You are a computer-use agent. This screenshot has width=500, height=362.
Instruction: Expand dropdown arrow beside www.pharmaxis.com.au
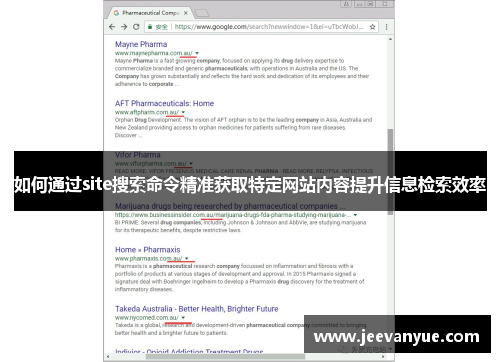pos(187,258)
